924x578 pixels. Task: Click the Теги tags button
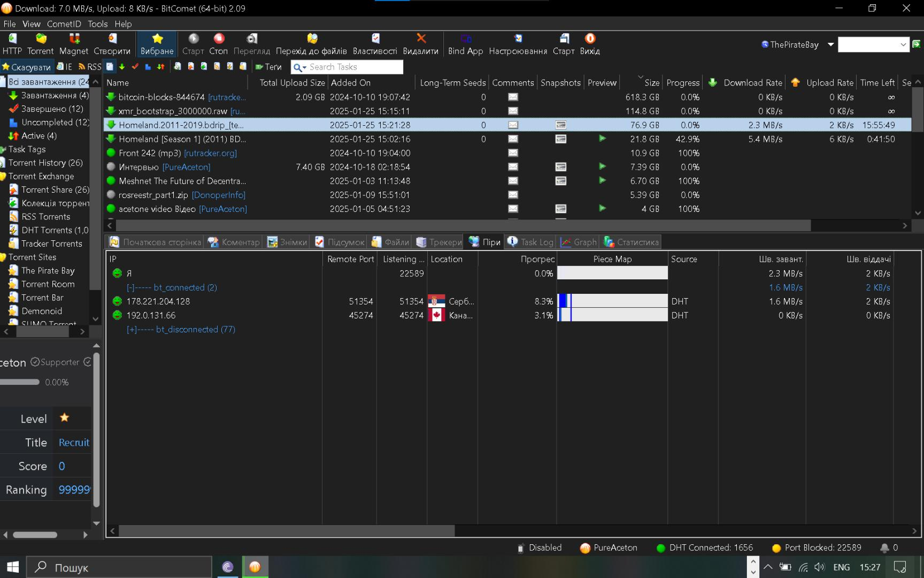click(x=268, y=67)
